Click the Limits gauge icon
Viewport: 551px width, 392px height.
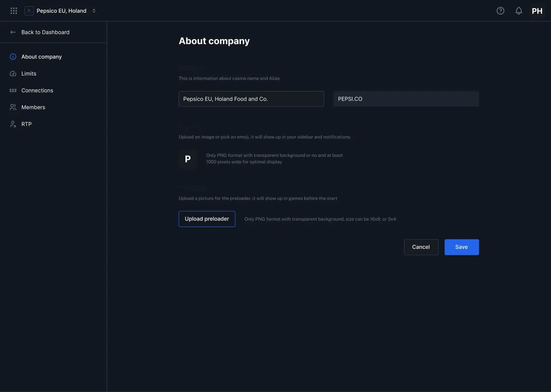point(13,74)
